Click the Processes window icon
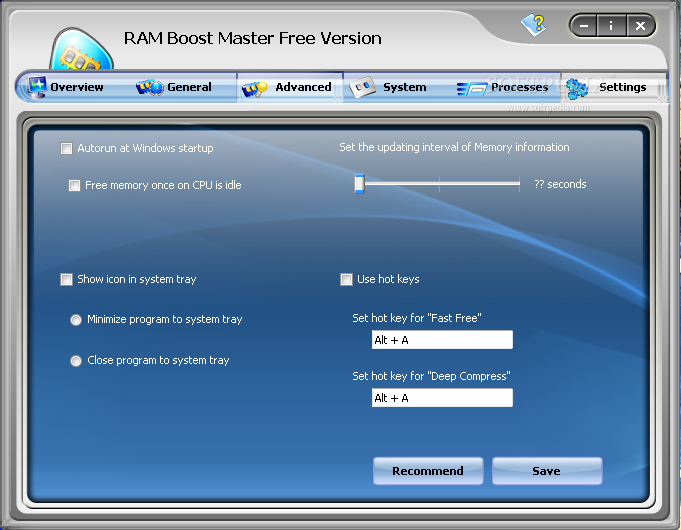Screen dimensions: 681x530 pos(472,89)
